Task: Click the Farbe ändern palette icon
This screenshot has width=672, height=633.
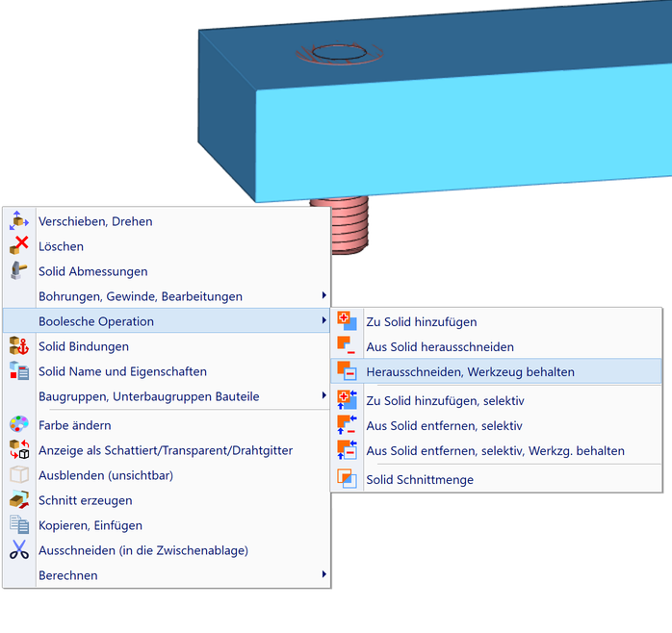Action: (x=19, y=425)
